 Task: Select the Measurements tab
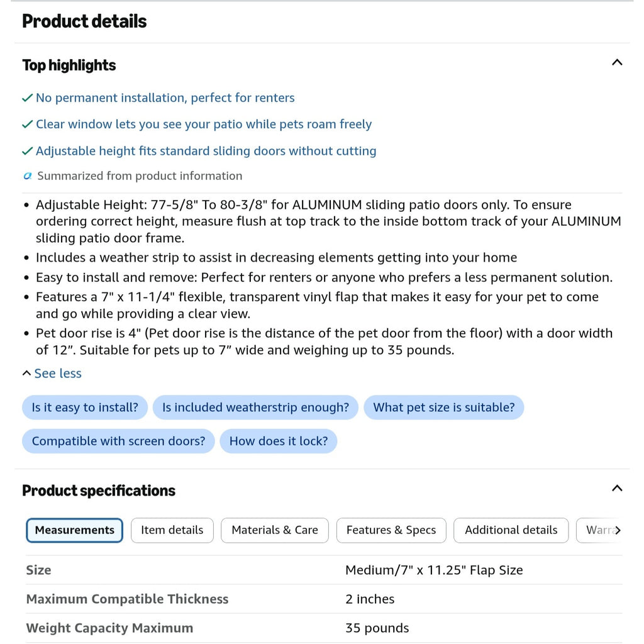point(74,530)
